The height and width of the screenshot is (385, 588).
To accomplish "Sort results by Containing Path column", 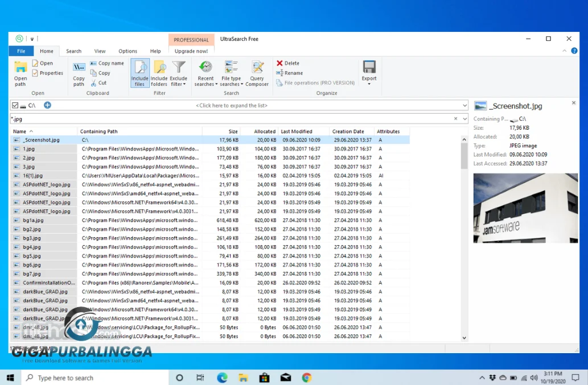I will (x=139, y=131).
